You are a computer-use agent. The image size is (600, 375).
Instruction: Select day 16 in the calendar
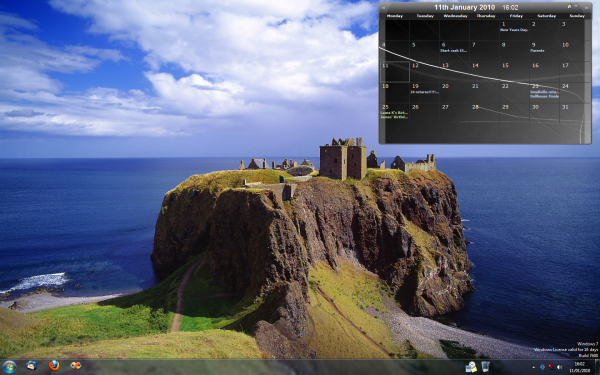pyautogui.click(x=545, y=72)
